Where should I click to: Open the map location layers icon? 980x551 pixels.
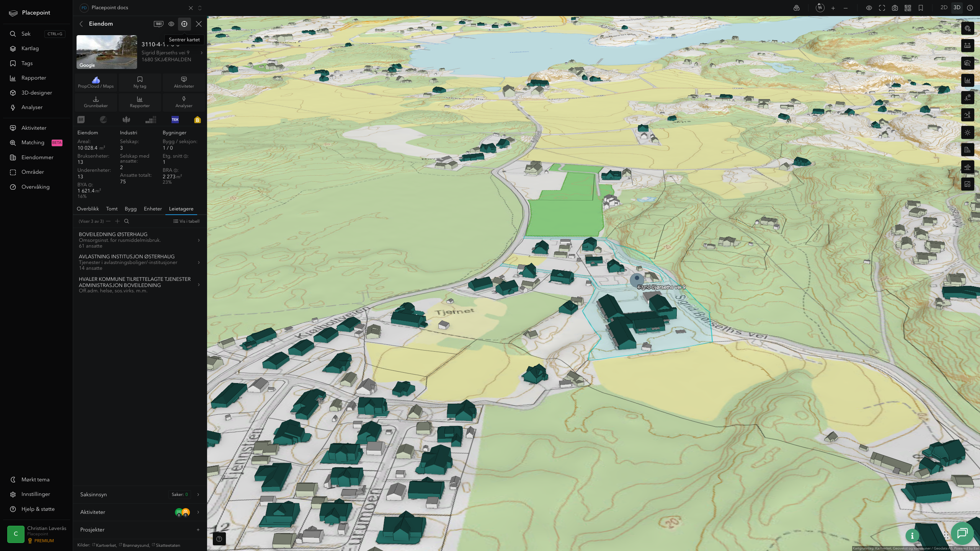pos(796,8)
